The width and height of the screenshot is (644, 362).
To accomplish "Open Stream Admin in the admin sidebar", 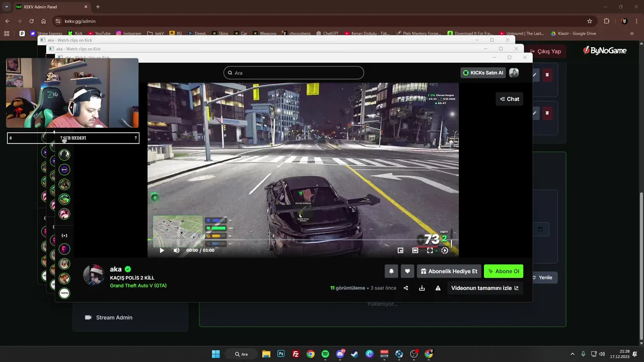I will [114, 317].
